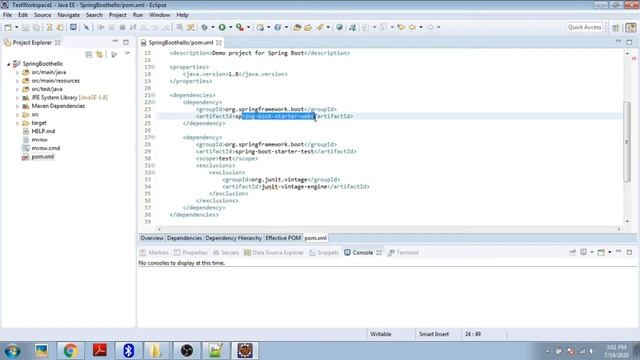Toggle Link with Editor in Project Explorer
Image resolution: width=640 pixels, height=360 pixels.
(x=100, y=55)
